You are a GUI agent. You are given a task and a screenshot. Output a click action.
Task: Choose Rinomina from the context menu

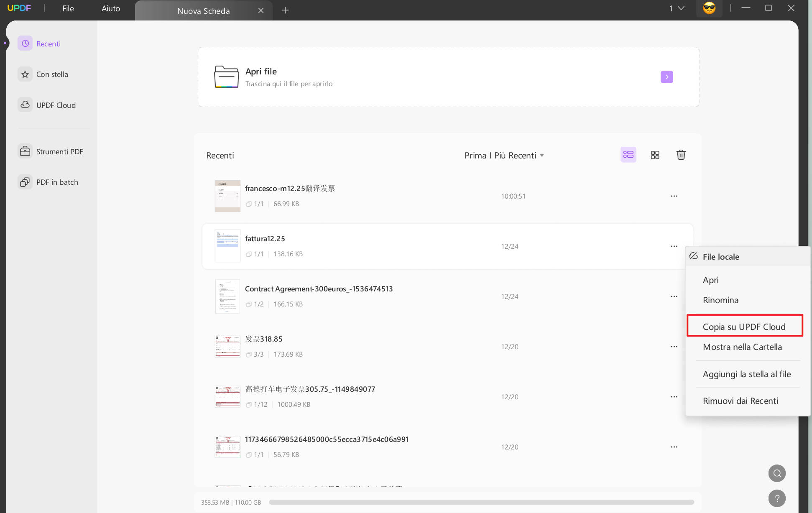click(x=721, y=300)
